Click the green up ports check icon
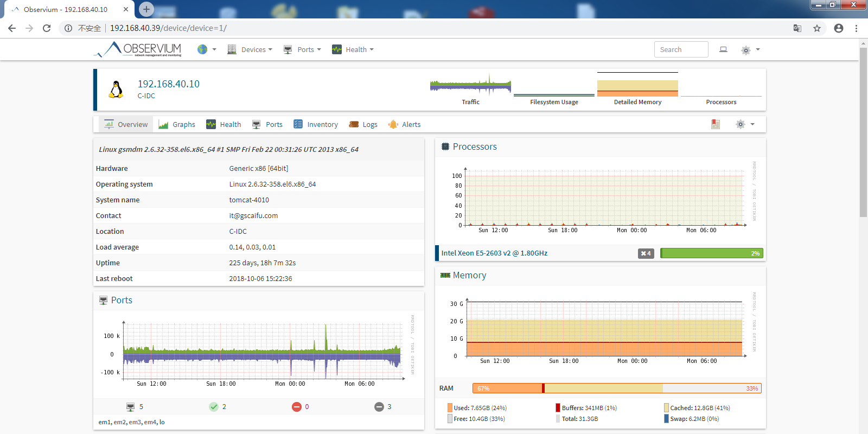Image resolution: width=868 pixels, height=434 pixels. (214, 407)
